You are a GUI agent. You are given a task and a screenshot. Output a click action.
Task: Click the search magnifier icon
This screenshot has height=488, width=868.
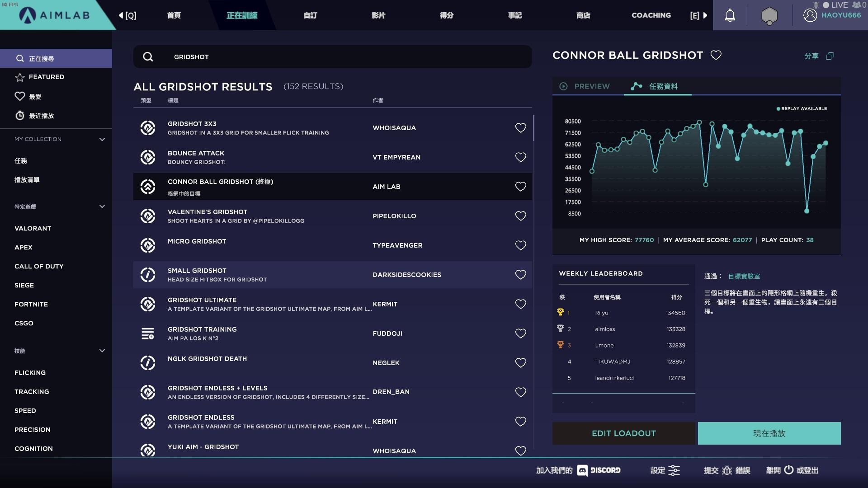point(147,56)
